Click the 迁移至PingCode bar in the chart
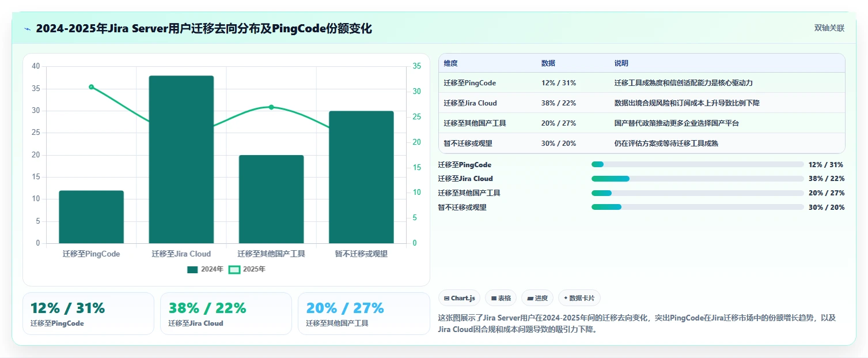 91,217
